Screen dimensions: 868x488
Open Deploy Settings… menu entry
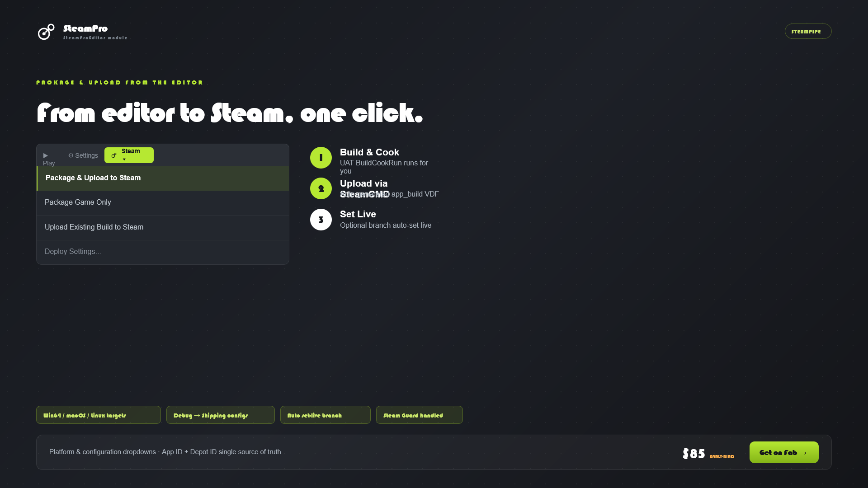coord(163,252)
